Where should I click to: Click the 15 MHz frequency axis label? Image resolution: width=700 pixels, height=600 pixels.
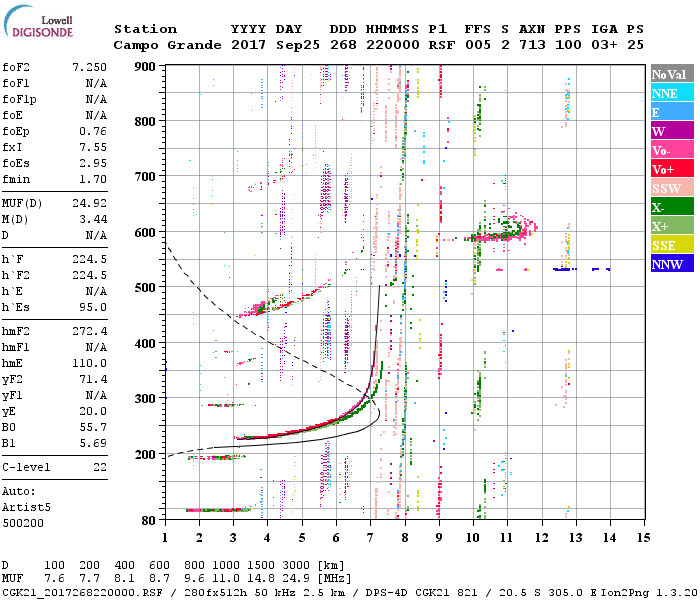643,537
